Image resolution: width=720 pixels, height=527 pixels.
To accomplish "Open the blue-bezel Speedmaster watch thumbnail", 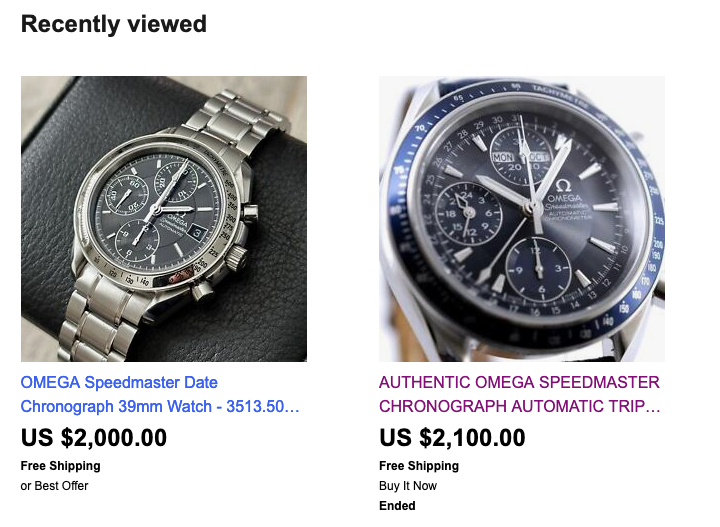I will click(521, 218).
